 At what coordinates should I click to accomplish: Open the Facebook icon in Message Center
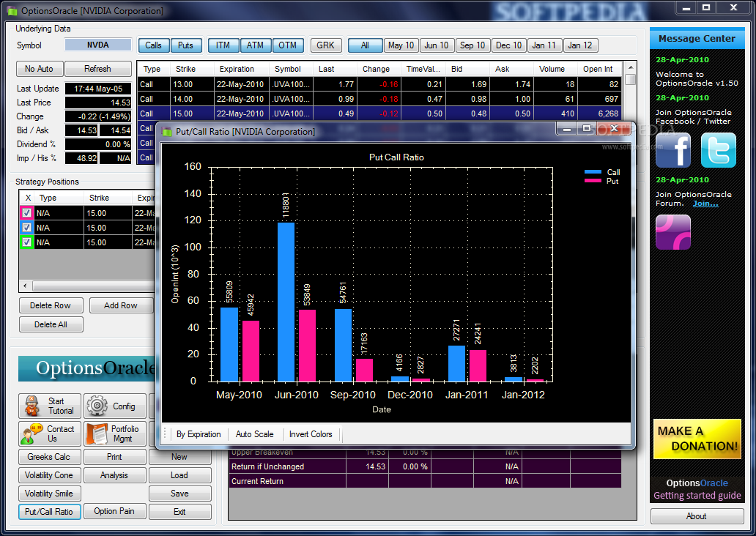pos(673,150)
